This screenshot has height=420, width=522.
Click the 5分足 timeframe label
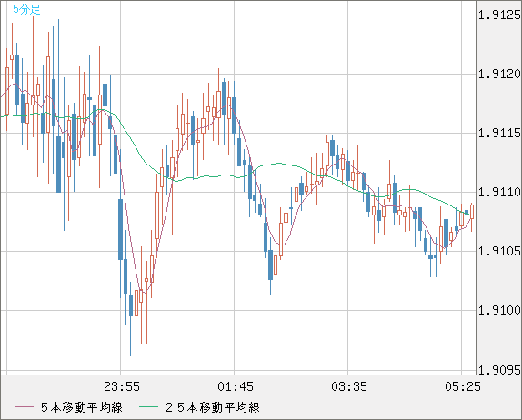coord(26,9)
